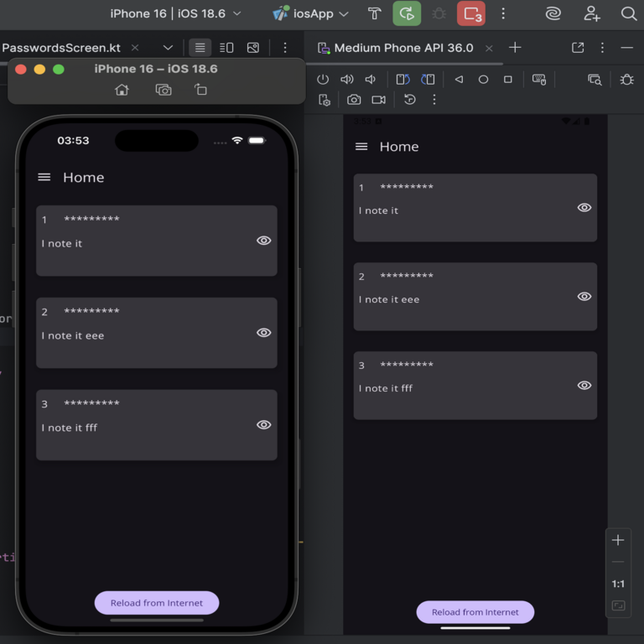Select the PasswordsScreen.kt editor tab
Viewport: 644px width, 644px height.
(61, 48)
